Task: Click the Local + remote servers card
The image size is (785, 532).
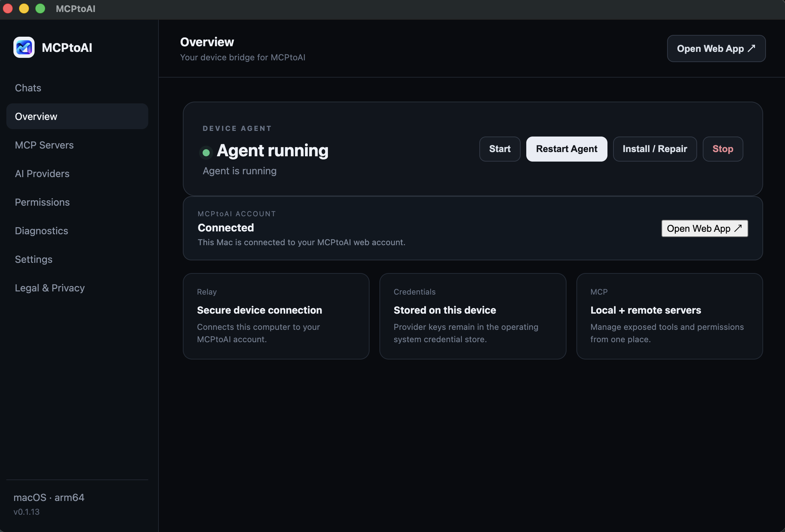Action: 670,316
